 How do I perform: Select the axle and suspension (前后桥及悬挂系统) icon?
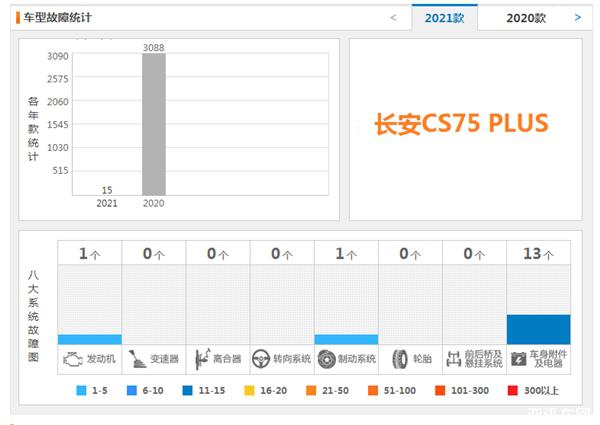pos(456,358)
